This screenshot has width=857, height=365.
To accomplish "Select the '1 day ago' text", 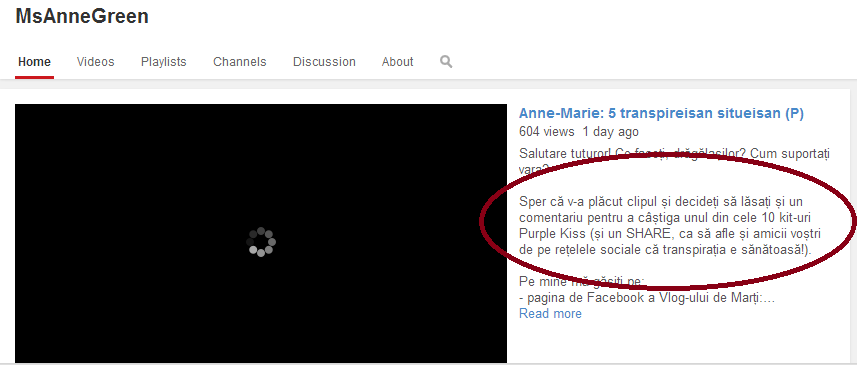I will click(x=611, y=132).
